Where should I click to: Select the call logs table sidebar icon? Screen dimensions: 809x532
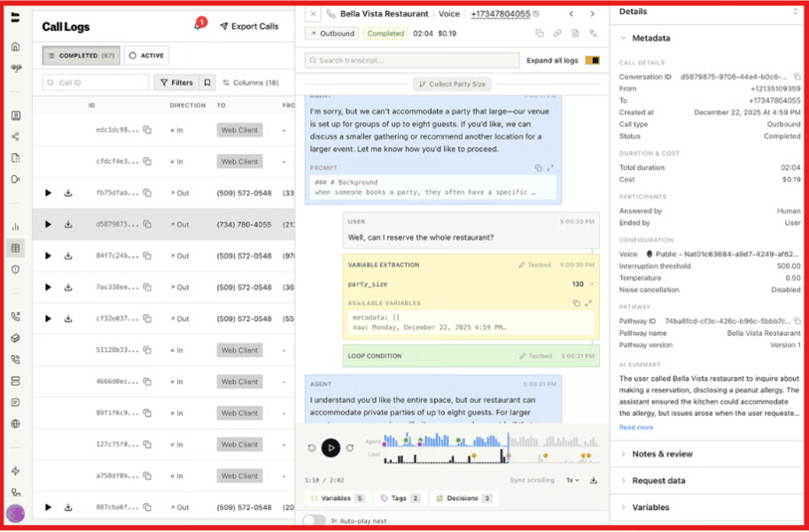click(x=16, y=248)
